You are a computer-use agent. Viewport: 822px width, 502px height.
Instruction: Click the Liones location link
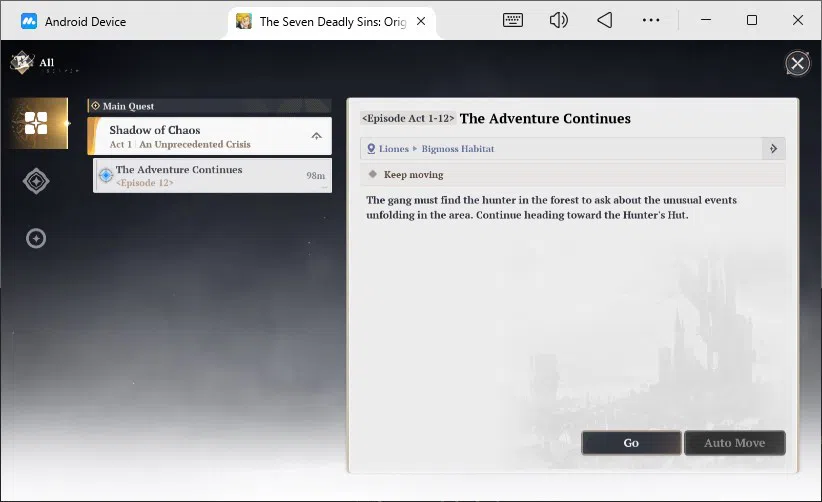tap(393, 149)
